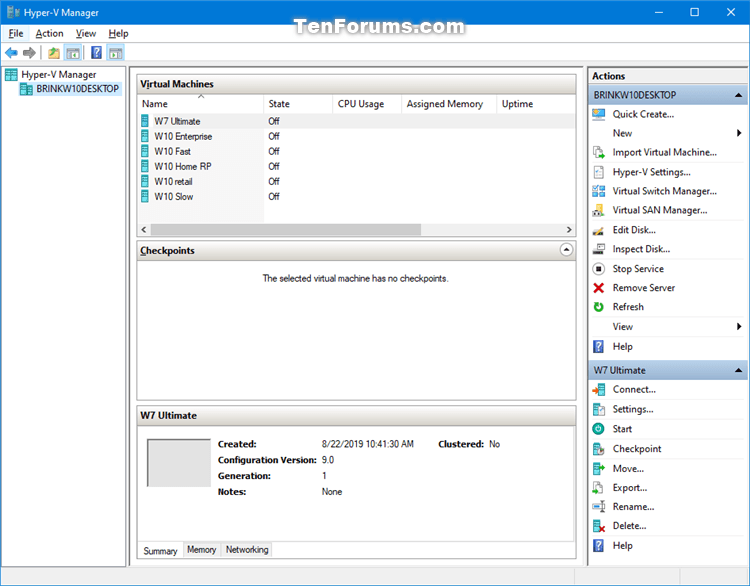Image resolution: width=750 pixels, height=586 pixels.
Task: Switch to the Networking tab
Action: tap(247, 550)
